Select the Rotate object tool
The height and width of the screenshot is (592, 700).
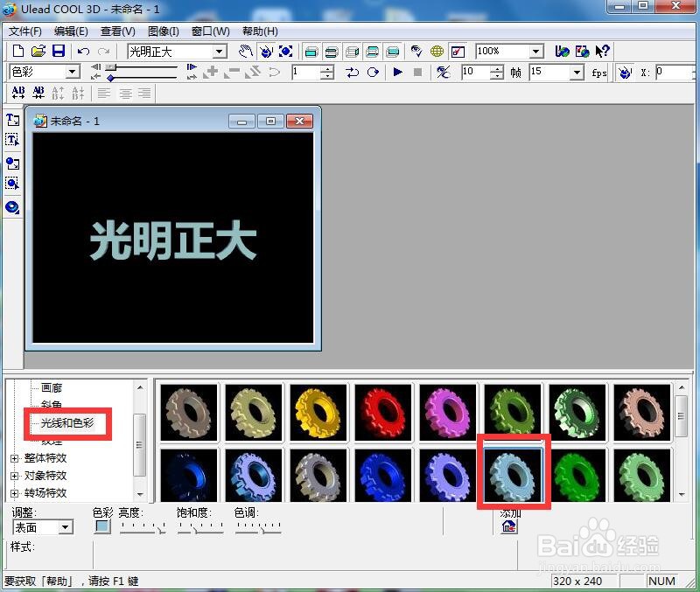[266, 52]
